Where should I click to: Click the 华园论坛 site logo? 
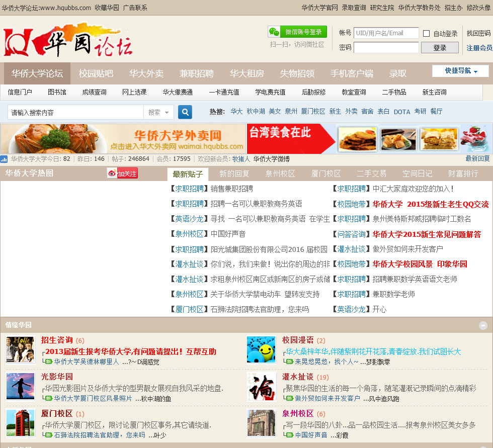pyautogui.click(x=68, y=39)
